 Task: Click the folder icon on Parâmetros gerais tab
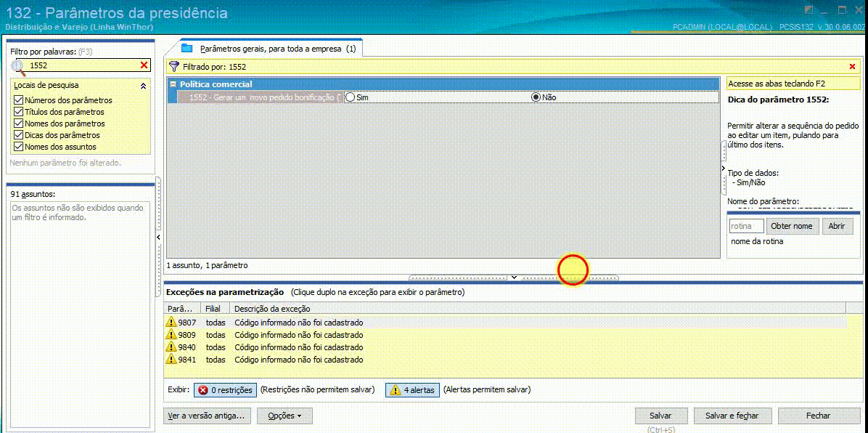click(187, 48)
